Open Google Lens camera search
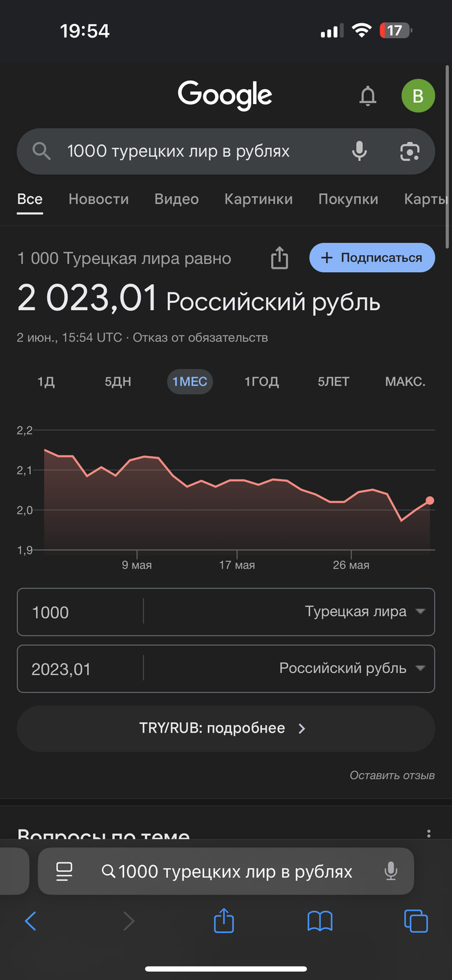 pyautogui.click(x=409, y=151)
